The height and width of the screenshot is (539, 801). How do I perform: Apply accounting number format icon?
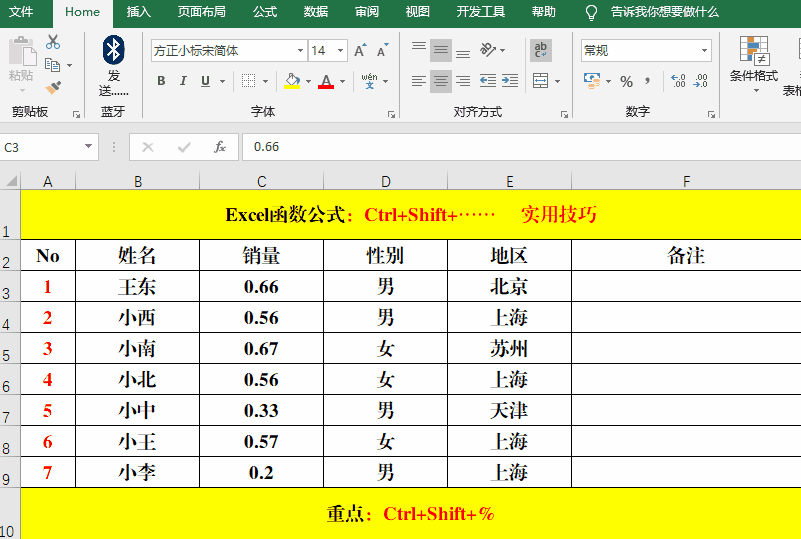tap(592, 81)
